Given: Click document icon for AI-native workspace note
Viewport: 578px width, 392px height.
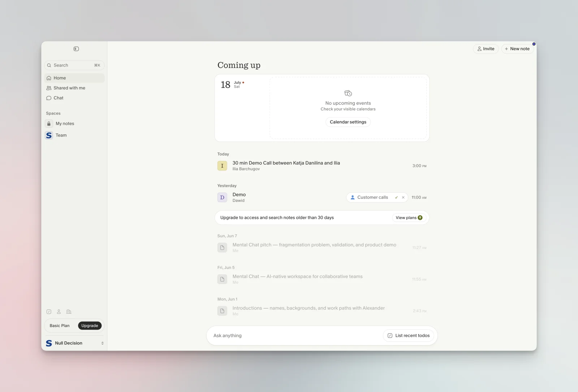Looking at the screenshot, I should point(222,279).
